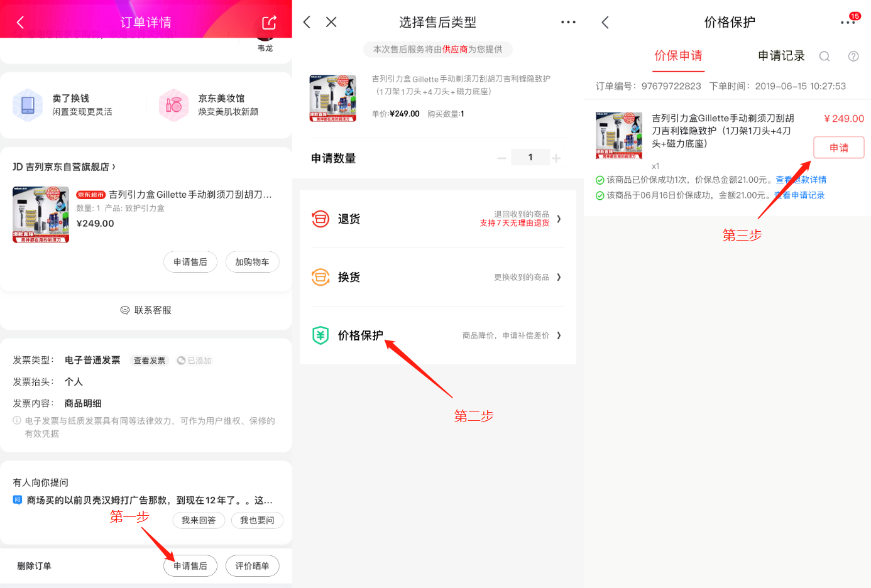This screenshot has height=588, width=871.
Task: Expand 退货 option chevron
Action: click(x=559, y=219)
